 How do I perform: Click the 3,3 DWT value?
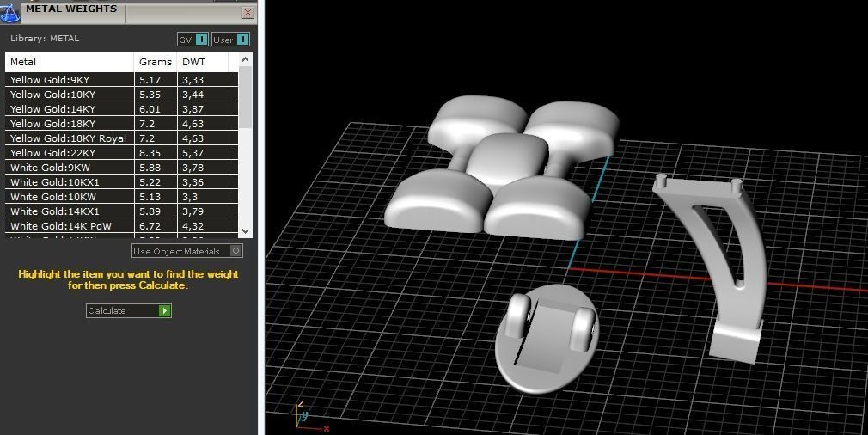(x=190, y=197)
